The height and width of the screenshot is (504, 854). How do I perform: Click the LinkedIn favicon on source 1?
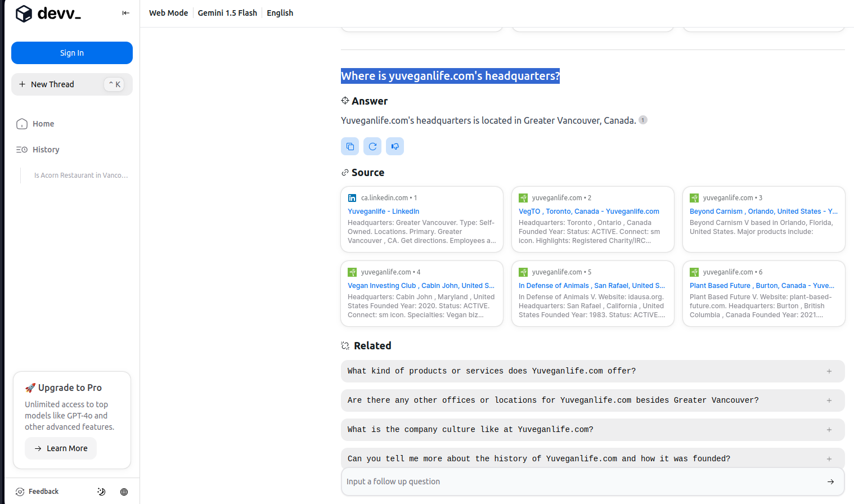coord(352,198)
